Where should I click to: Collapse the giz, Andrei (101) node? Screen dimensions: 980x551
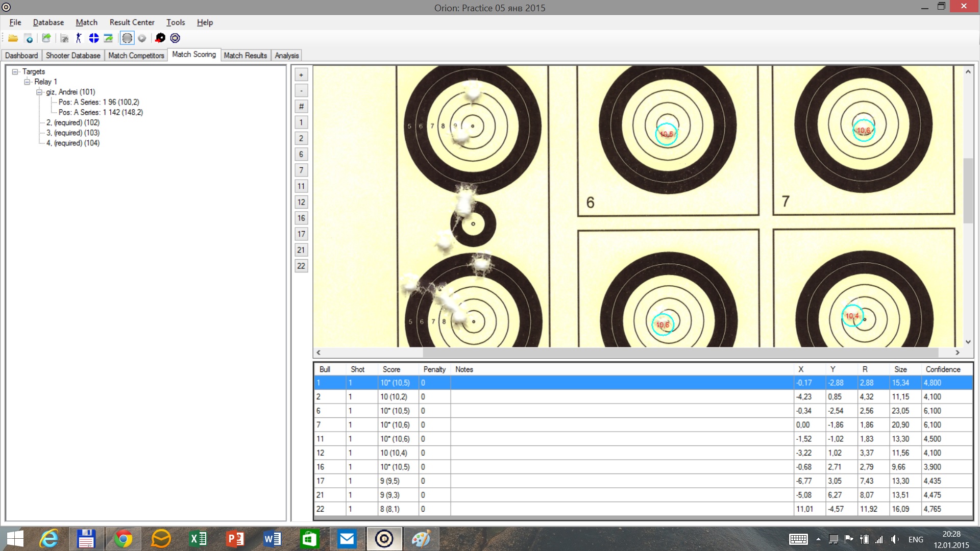[x=39, y=92]
